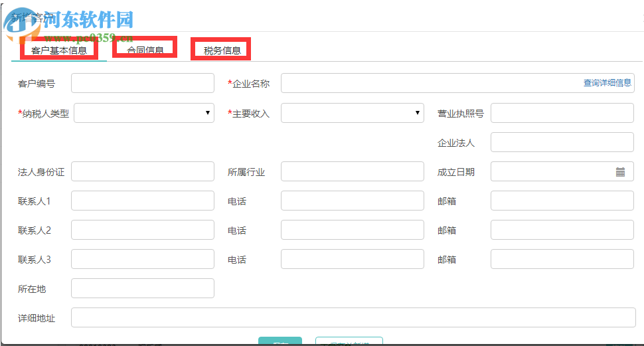
Task: Focus the 企业名称 text field
Action: tap(457, 83)
